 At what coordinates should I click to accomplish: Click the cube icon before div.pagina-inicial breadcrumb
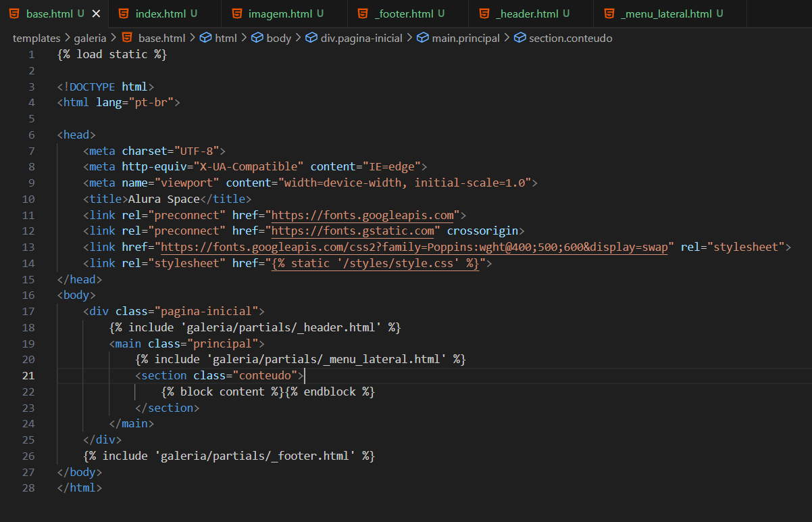pyautogui.click(x=311, y=39)
